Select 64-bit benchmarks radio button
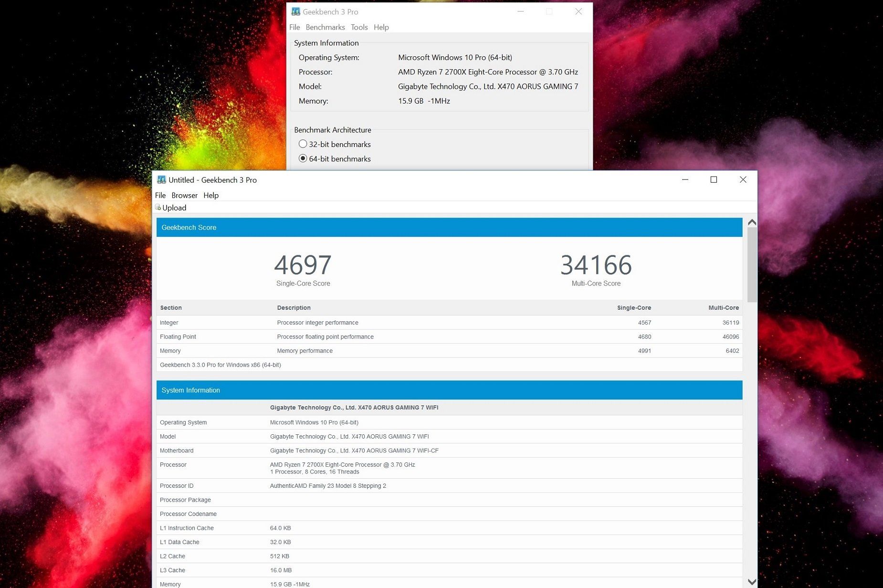This screenshot has width=883, height=588. point(303,158)
